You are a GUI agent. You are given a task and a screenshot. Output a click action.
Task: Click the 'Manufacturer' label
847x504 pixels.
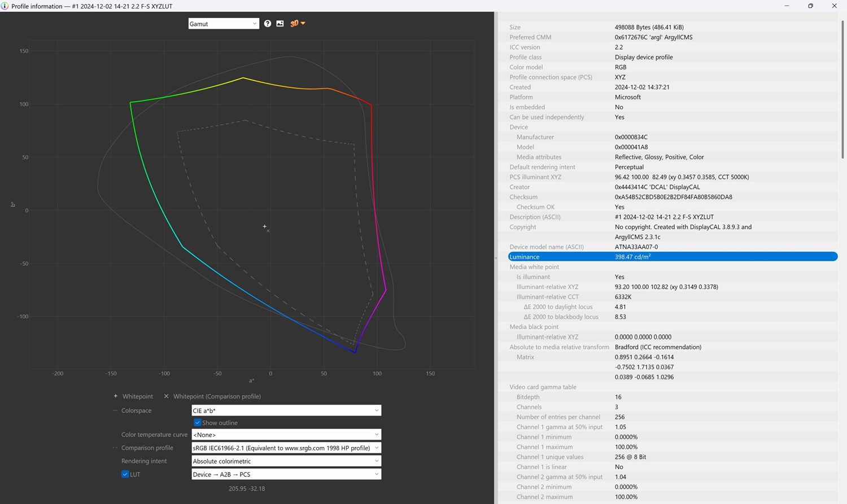tap(535, 137)
